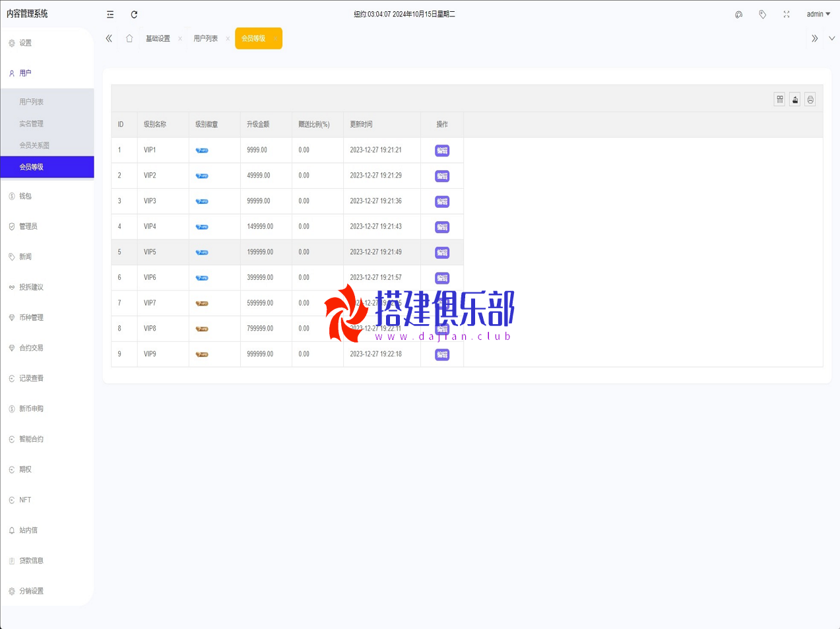Click the 编辑 button for VIP5

pos(442,253)
